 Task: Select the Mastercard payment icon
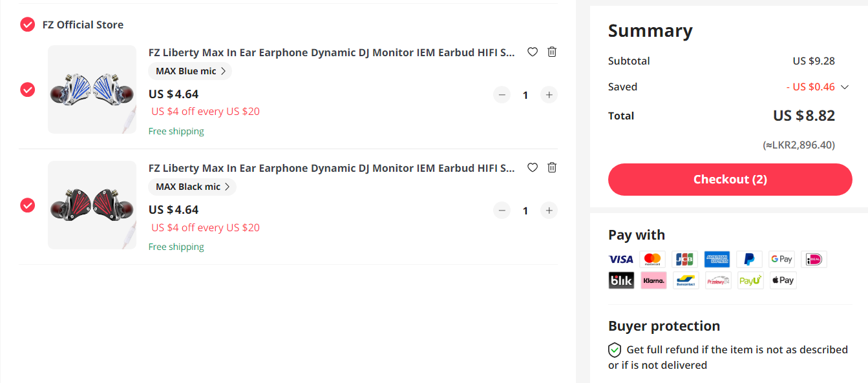[653, 260]
